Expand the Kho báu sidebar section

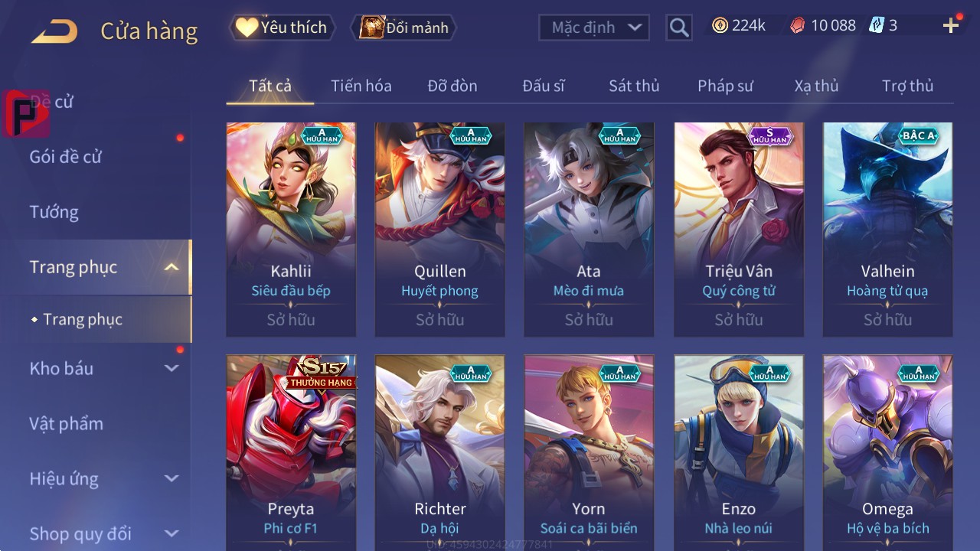click(171, 368)
